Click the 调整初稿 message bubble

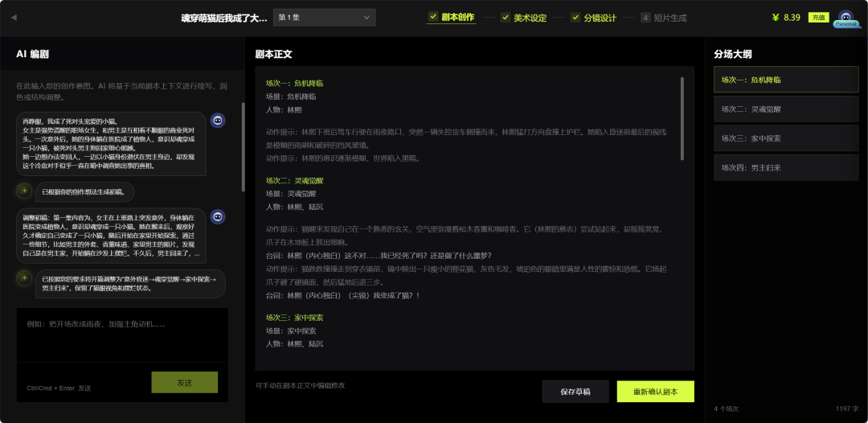111,236
